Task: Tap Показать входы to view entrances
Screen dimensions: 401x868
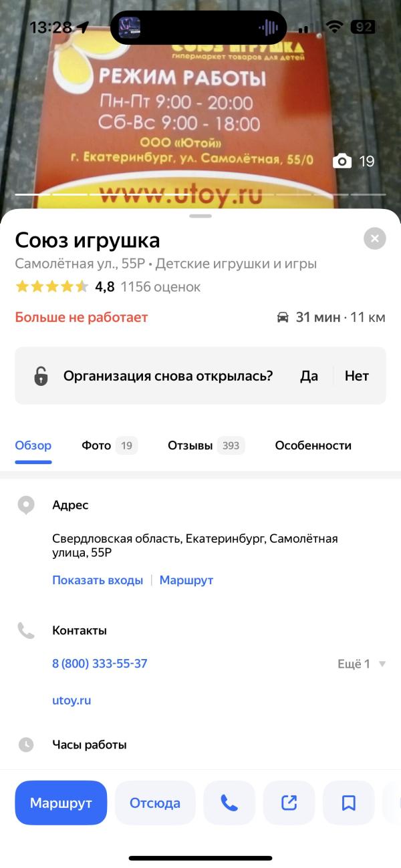Action: [97, 580]
